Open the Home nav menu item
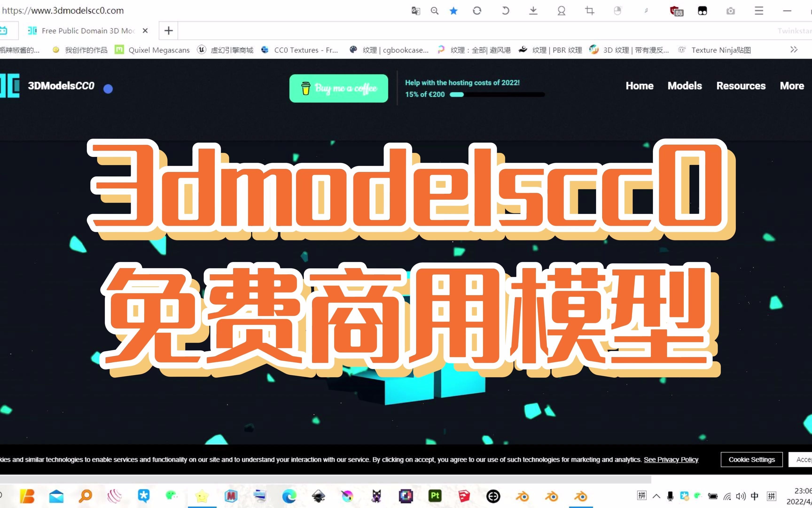This screenshot has width=812, height=508. pos(640,86)
